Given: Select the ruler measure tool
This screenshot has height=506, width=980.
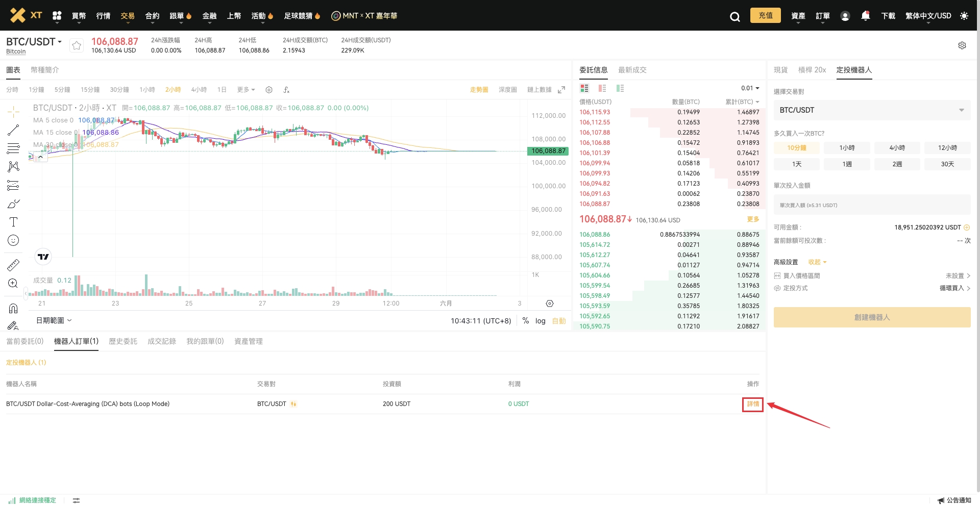Looking at the screenshot, I should coord(13,265).
